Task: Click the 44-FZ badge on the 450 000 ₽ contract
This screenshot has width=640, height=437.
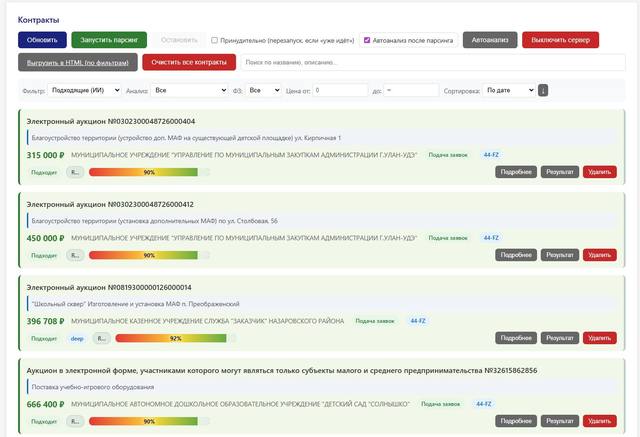Action: (x=492, y=238)
